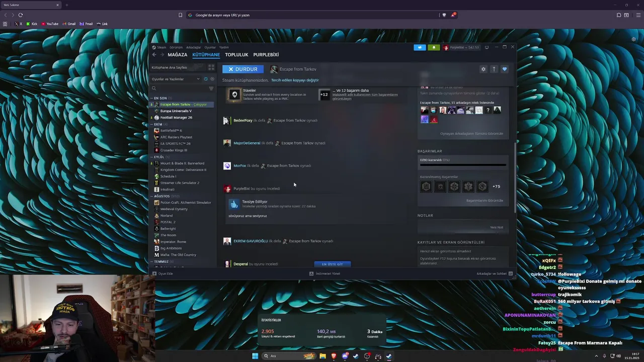
Task: Collapse the EN SON category
Action: click(x=160, y=98)
